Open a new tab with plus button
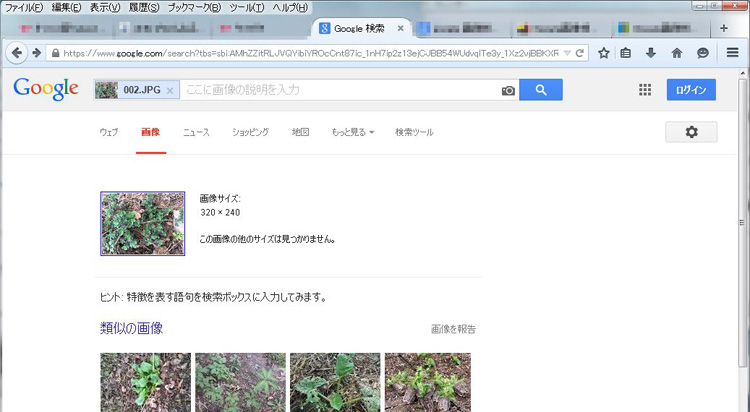 tap(724, 28)
